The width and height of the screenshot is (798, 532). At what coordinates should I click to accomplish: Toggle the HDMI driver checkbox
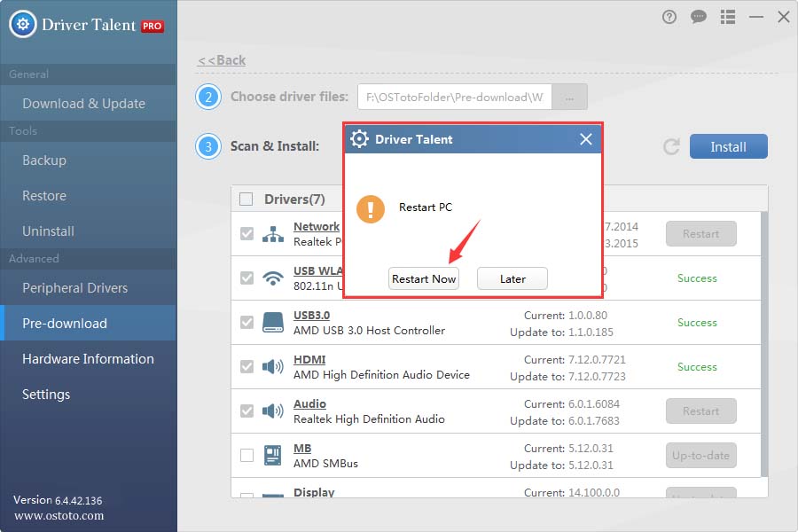[246, 366]
